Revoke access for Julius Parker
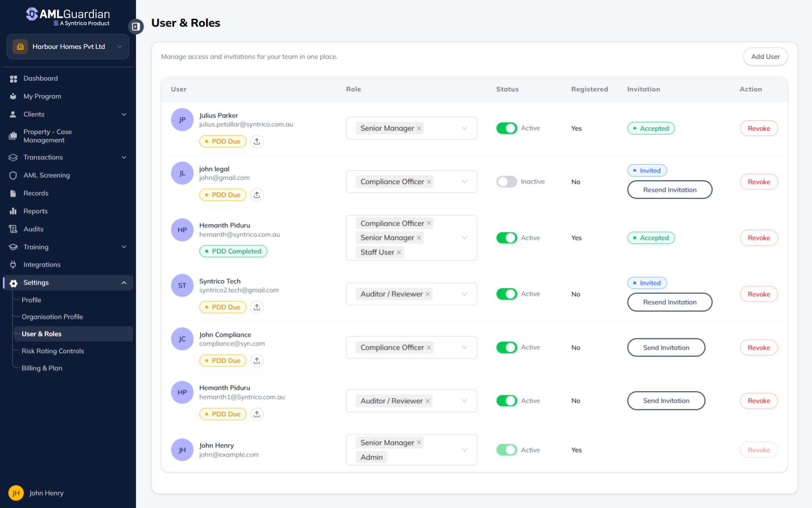The width and height of the screenshot is (812, 508). click(759, 128)
